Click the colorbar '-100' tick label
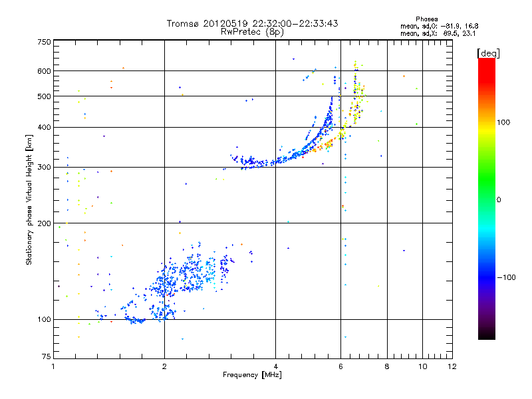The height and width of the screenshot is (399, 532). pos(506,277)
